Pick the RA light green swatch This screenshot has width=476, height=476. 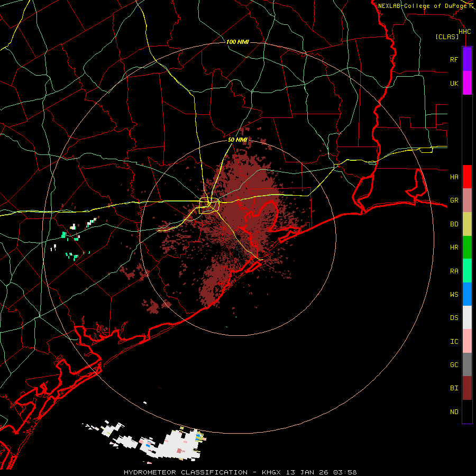(467, 271)
